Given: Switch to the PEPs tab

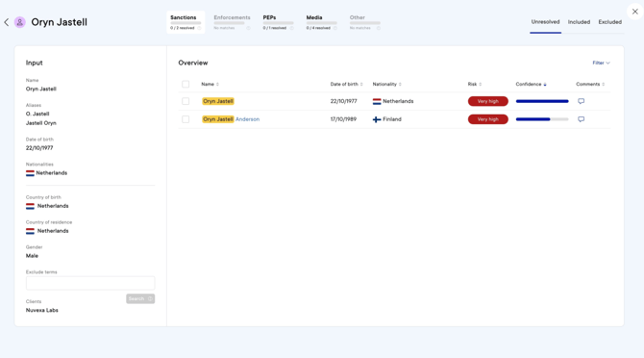Looking at the screenshot, I should pyautogui.click(x=279, y=22).
